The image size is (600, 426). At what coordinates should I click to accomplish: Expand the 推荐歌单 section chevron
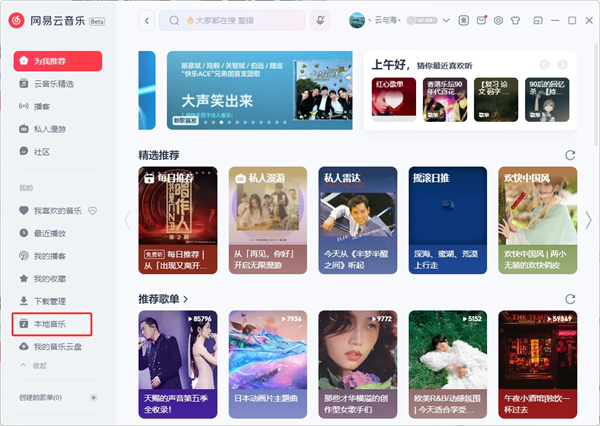(186, 299)
